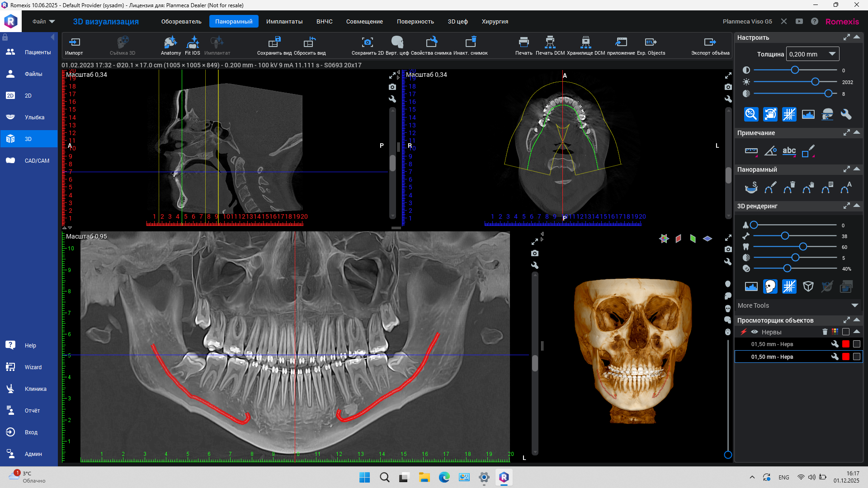The width and height of the screenshot is (868, 488).
Task: Check the Nerves group header checkbox
Action: point(846,332)
